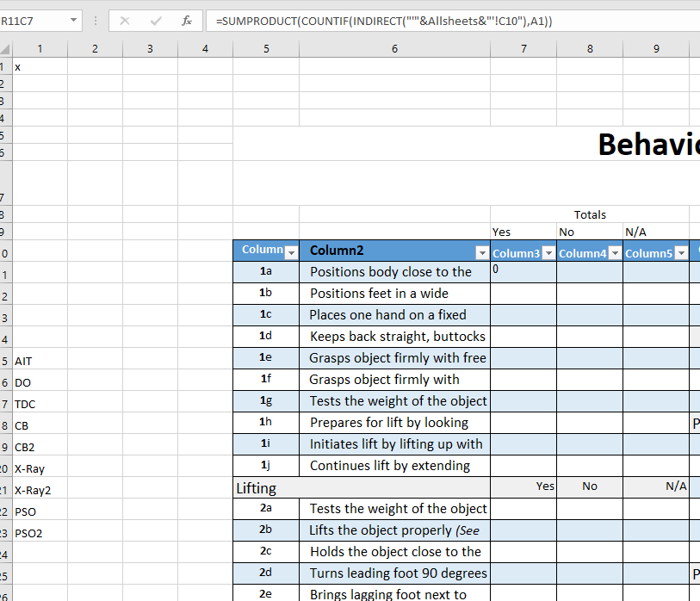700x601 pixels.
Task: Select 'Grasps object firmly with free' cell
Action: [394, 357]
